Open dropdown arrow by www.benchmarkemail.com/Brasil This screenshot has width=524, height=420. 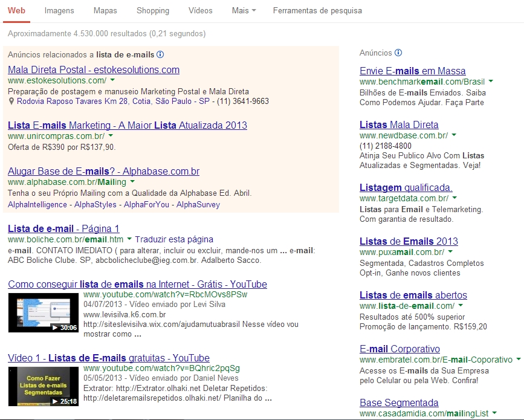(491, 82)
